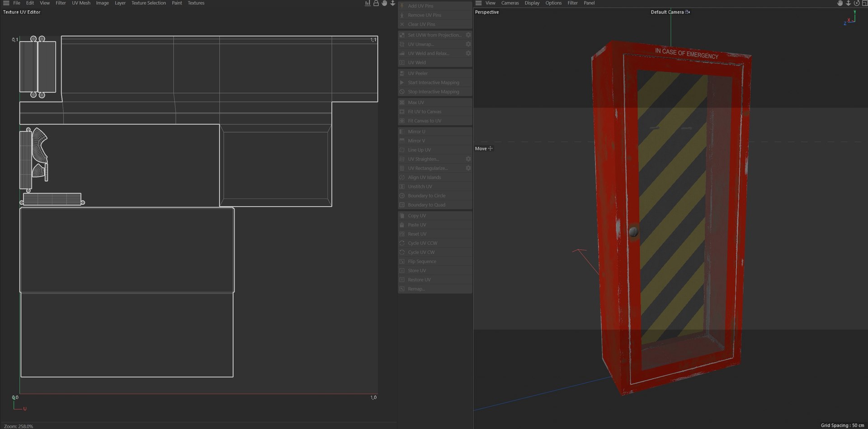Open the Cameras menu in viewport
The image size is (868, 429).
tap(510, 3)
